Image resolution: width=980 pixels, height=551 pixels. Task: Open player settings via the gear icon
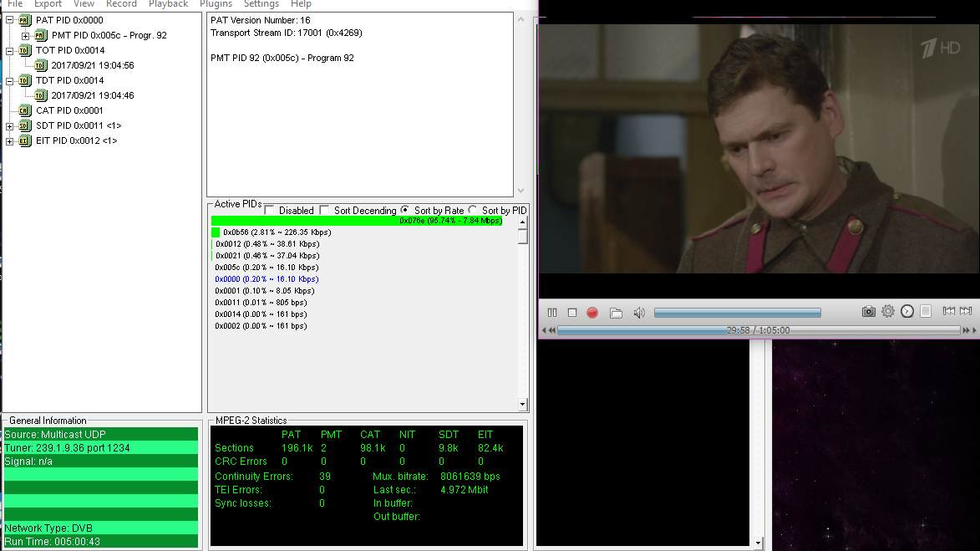point(887,311)
